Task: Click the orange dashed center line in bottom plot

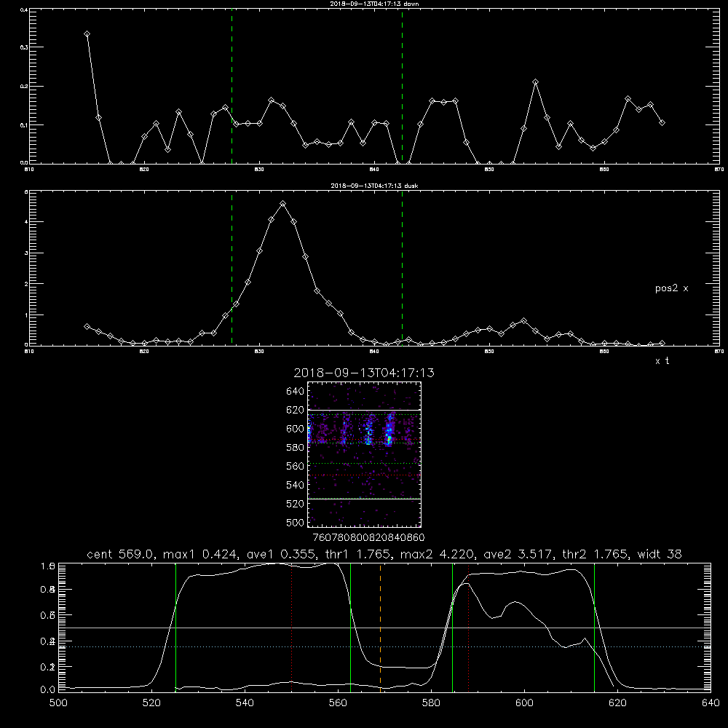Action: tap(380, 627)
